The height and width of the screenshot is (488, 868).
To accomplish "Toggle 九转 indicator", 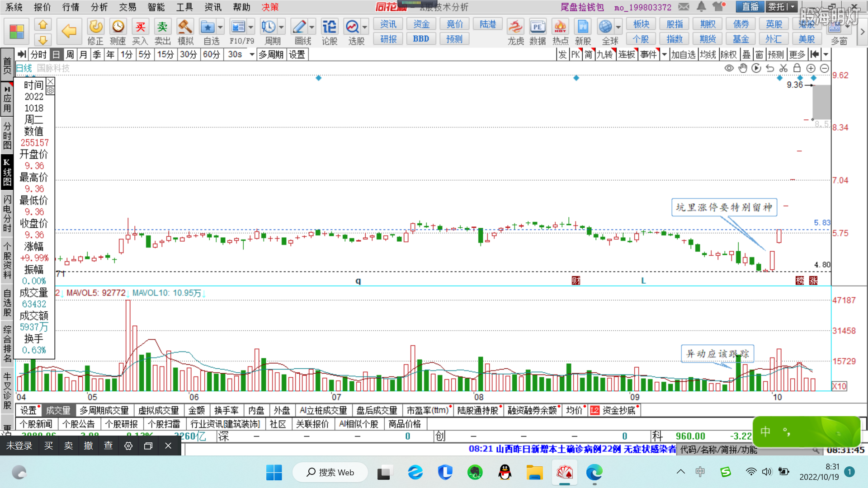I will coord(604,55).
